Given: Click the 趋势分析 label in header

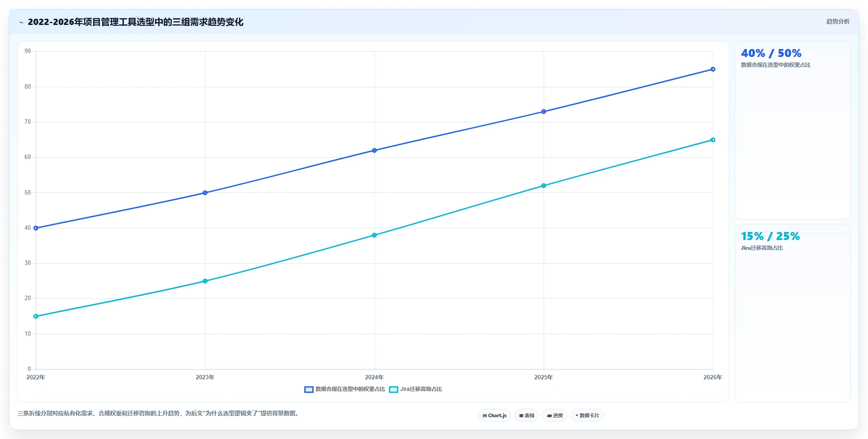Looking at the screenshot, I should pyautogui.click(x=838, y=21).
